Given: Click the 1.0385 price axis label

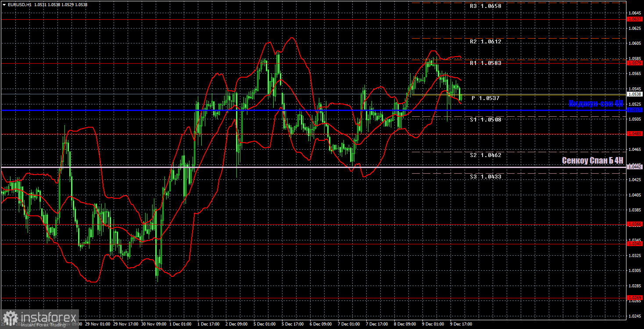Looking at the screenshot, I should pos(635,210).
